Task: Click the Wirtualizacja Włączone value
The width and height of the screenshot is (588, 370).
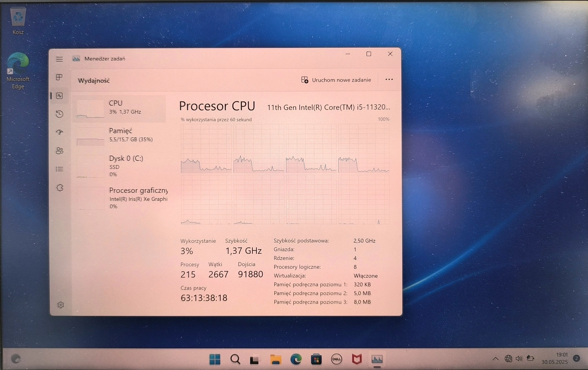Action: click(x=365, y=276)
